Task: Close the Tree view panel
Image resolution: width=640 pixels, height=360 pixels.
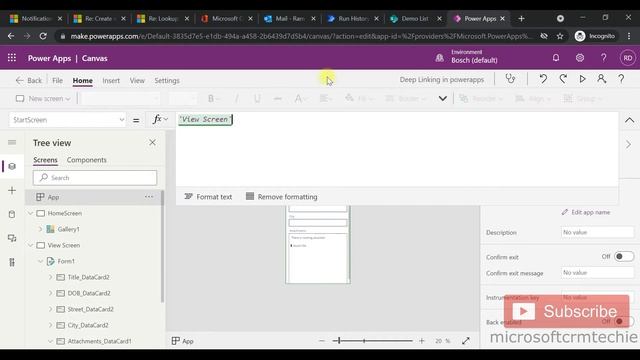Action: click(152, 142)
